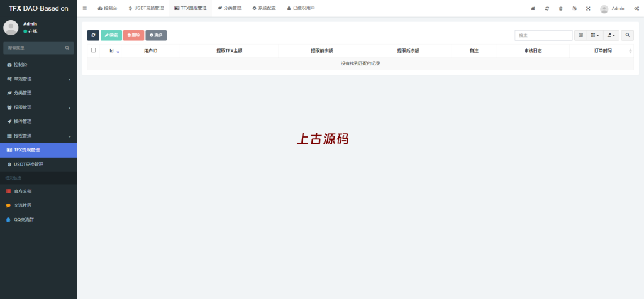Click the 提取TFX金额 column header
Viewport: 644px width, 299px height.
point(229,51)
